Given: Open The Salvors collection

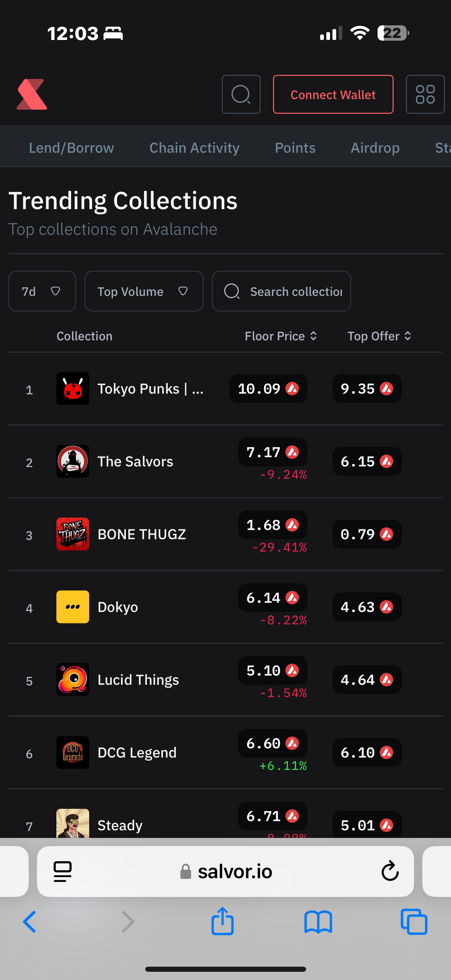Looking at the screenshot, I should point(135,461).
